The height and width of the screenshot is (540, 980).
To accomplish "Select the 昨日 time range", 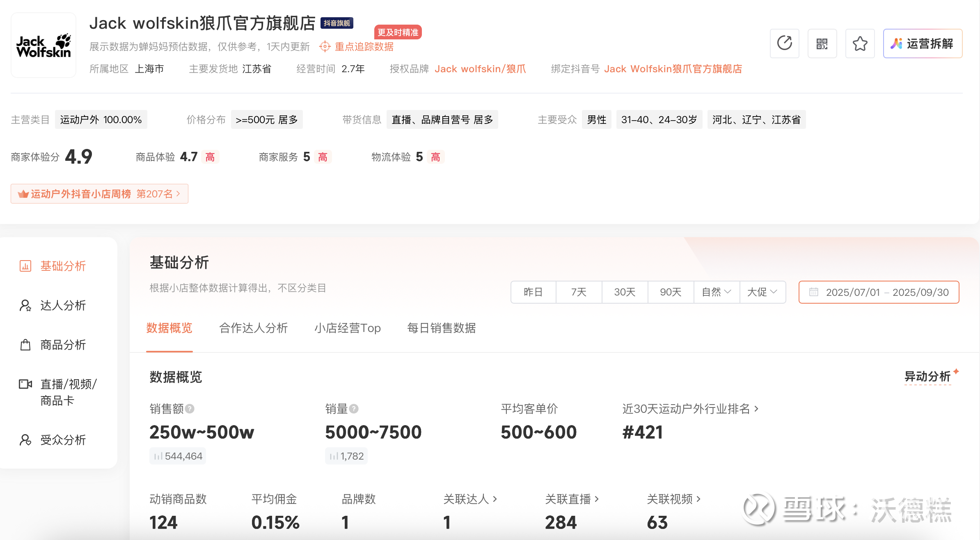I will tap(533, 292).
